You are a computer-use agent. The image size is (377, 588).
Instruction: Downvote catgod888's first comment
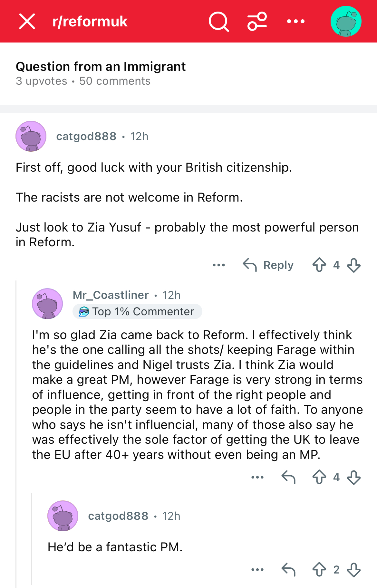(x=354, y=265)
